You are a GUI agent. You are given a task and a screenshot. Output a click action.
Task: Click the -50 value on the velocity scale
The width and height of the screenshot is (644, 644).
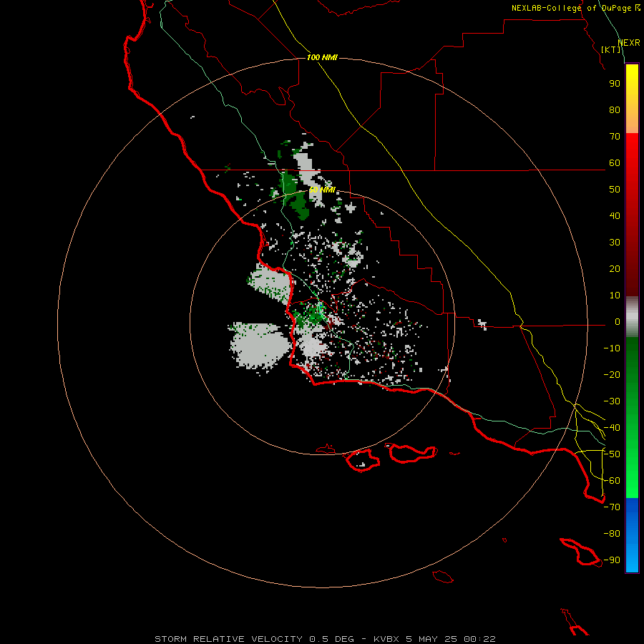pos(612,454)
